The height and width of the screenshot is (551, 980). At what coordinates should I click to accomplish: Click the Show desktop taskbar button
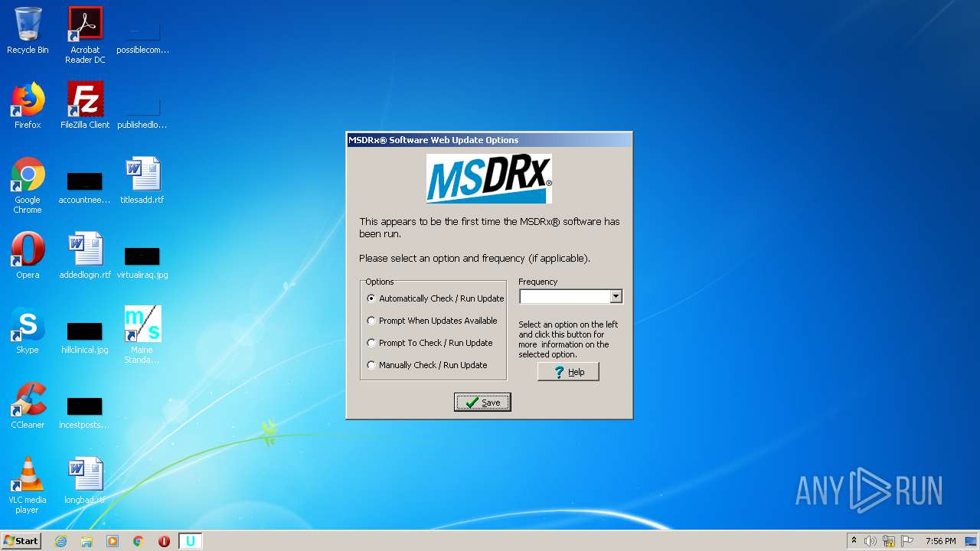972,541
